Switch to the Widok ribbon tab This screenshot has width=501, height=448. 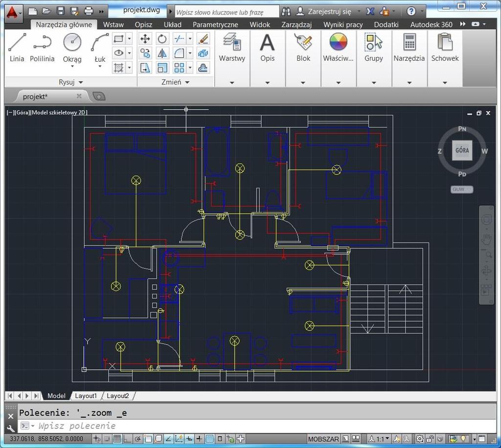(x=260, y=24)
